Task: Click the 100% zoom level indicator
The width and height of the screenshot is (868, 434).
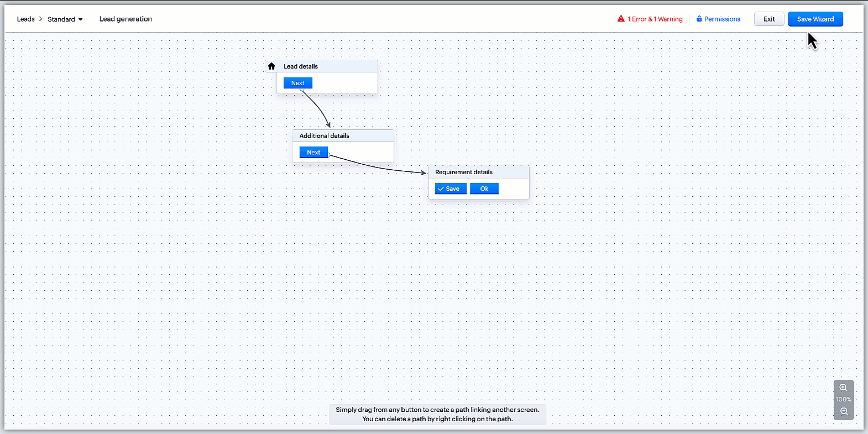Action: pos(843,400)
